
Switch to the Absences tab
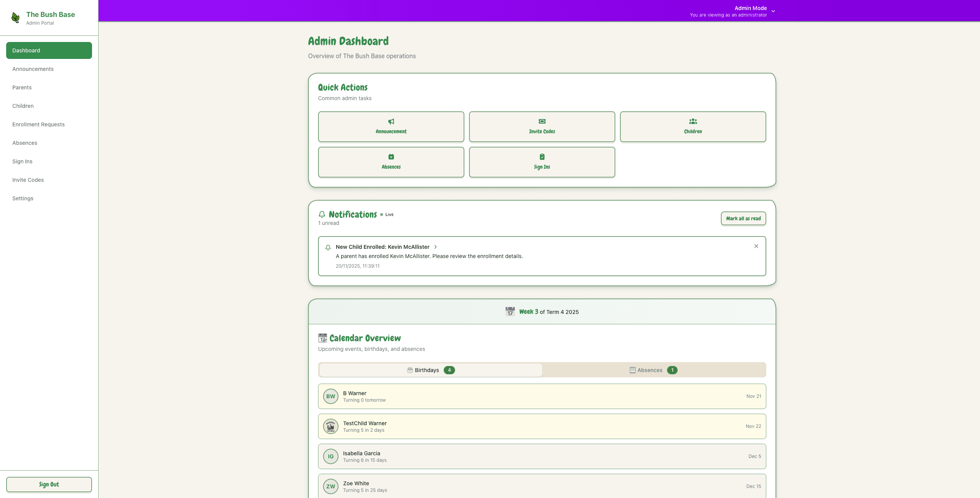(x=653, y=370)
